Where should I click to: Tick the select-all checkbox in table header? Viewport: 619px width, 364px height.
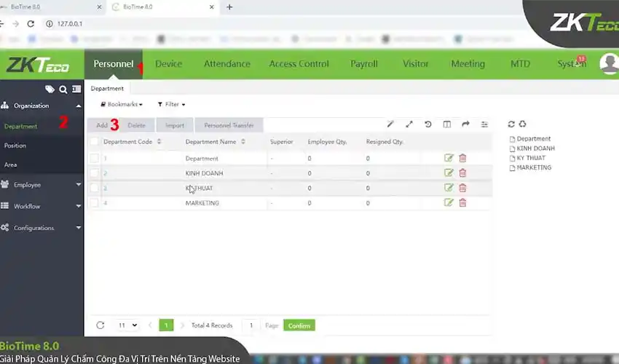[94, 142]
